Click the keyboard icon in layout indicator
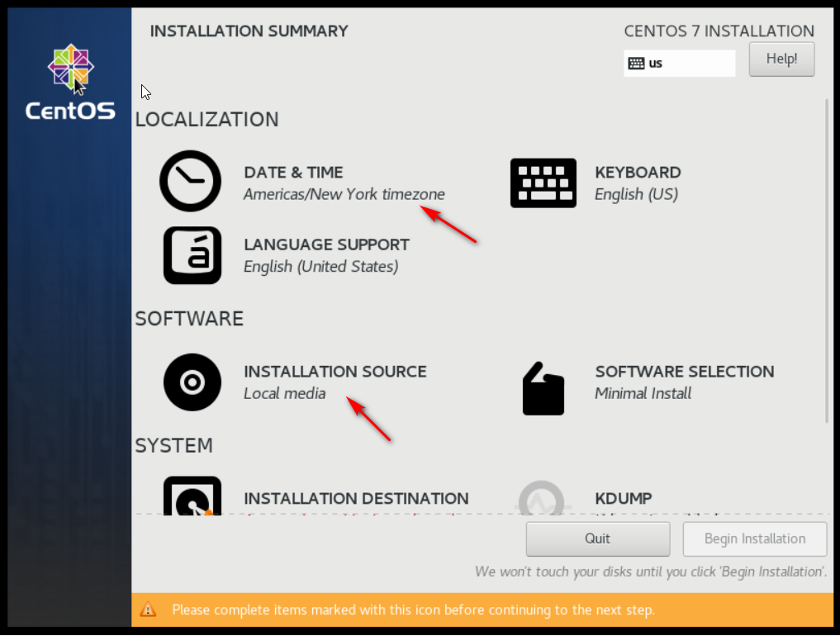This screenshot has width=840, height=636. click(x=636, y=64)
